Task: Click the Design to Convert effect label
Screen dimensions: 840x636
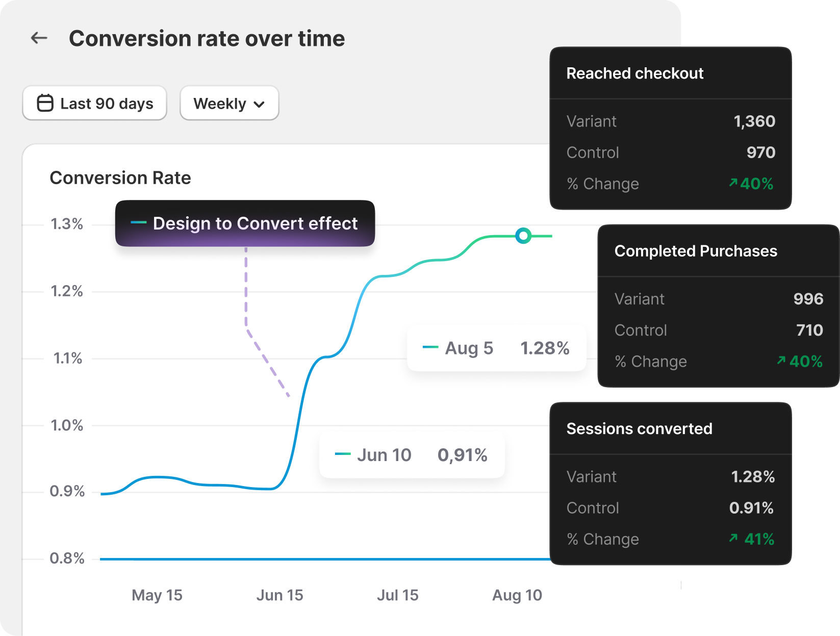Action: tap(245, 223)
